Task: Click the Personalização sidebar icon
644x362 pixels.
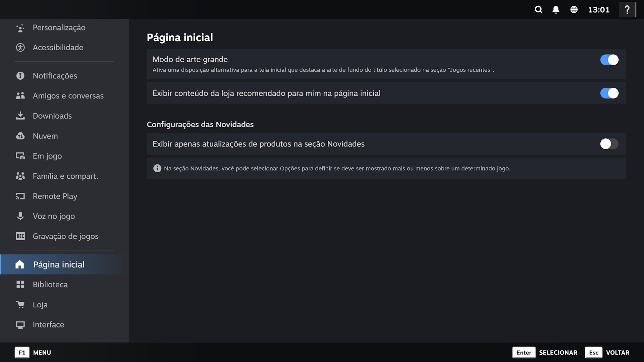Action: [20, 27]
